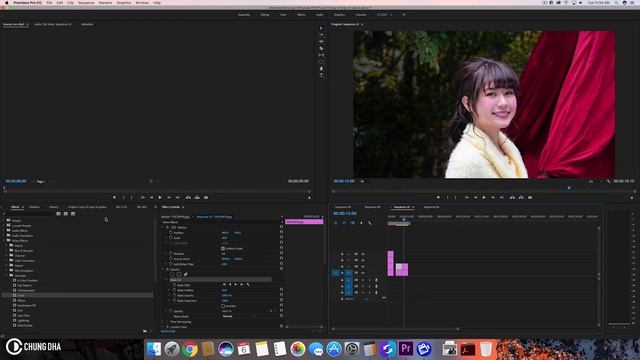The image size is (640, 360).
Task: Select the Ripple Edit tool
Action: click(321, 42)
